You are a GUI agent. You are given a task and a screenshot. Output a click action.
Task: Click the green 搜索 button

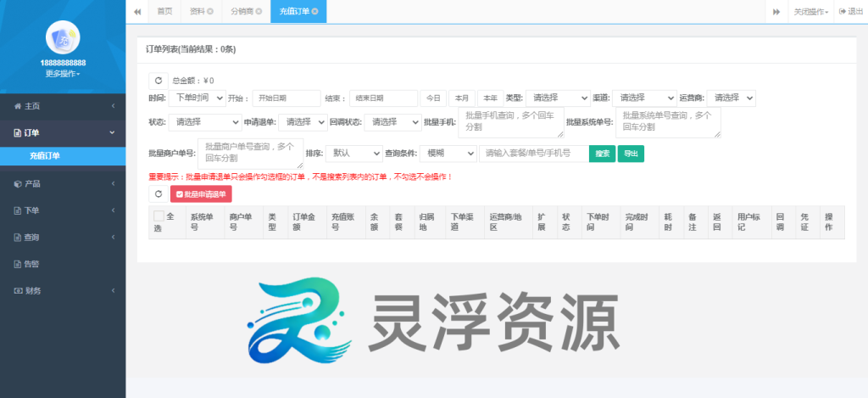(603, 154)
